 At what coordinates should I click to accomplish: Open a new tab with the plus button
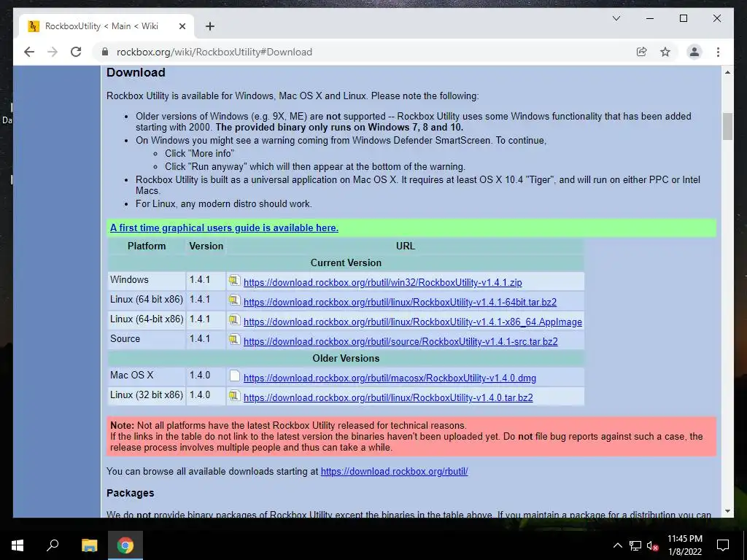[x=210, y=26]
